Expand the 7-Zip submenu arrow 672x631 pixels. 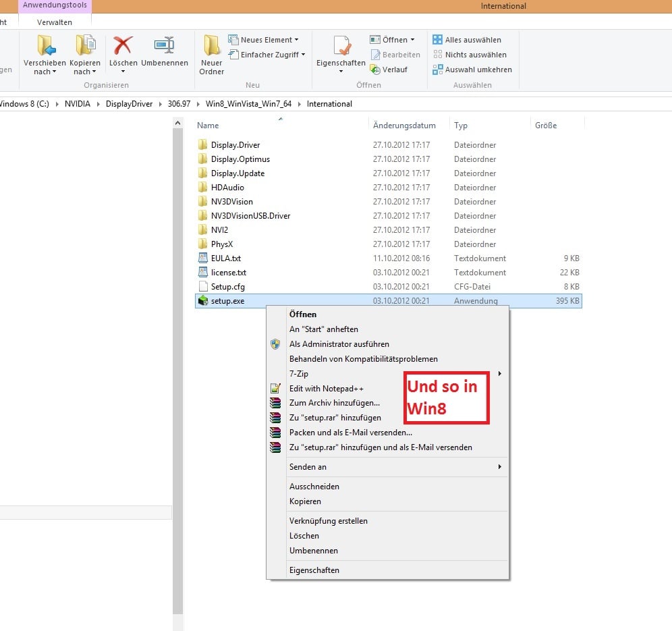pyautogui.click(x=500, y=373)
